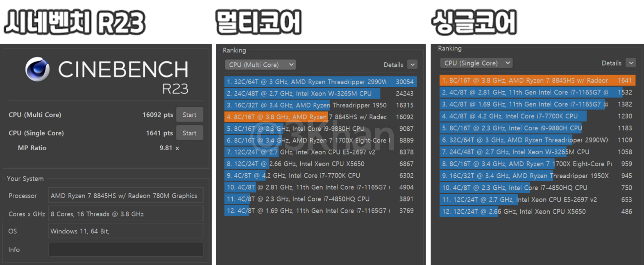
Task: Select multi core entry Threadripper 2990W 30054
Action: (320, 82)
